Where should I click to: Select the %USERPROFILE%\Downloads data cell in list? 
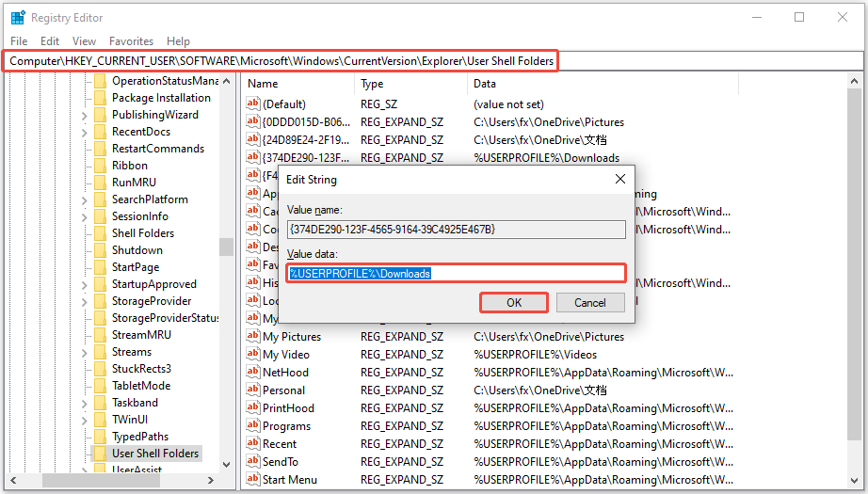(x=546, y=158)
